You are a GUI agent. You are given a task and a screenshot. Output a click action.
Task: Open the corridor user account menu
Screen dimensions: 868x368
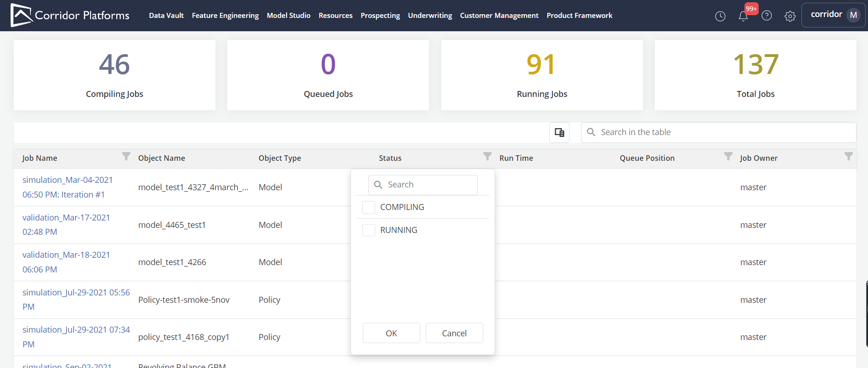[833, 15]
